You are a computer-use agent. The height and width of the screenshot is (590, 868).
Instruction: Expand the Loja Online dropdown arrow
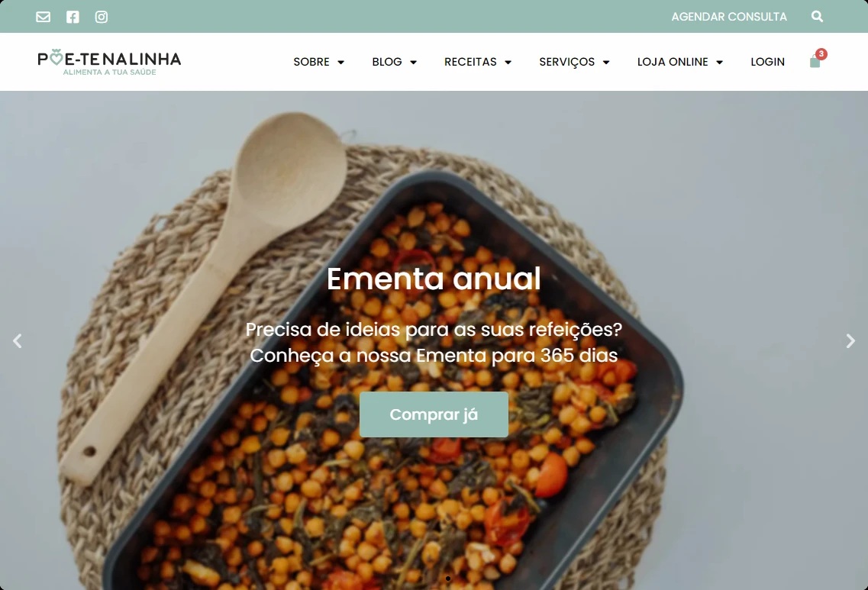pyautogui.click(x=720, y=62)
